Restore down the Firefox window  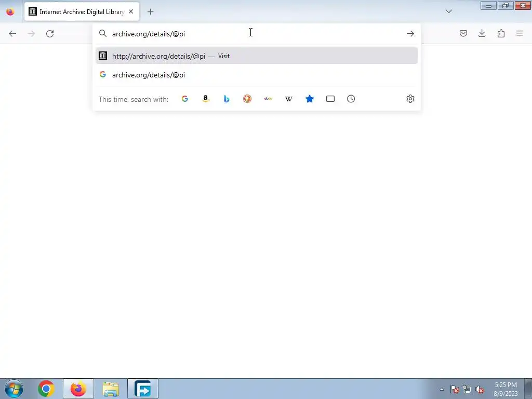506,5
